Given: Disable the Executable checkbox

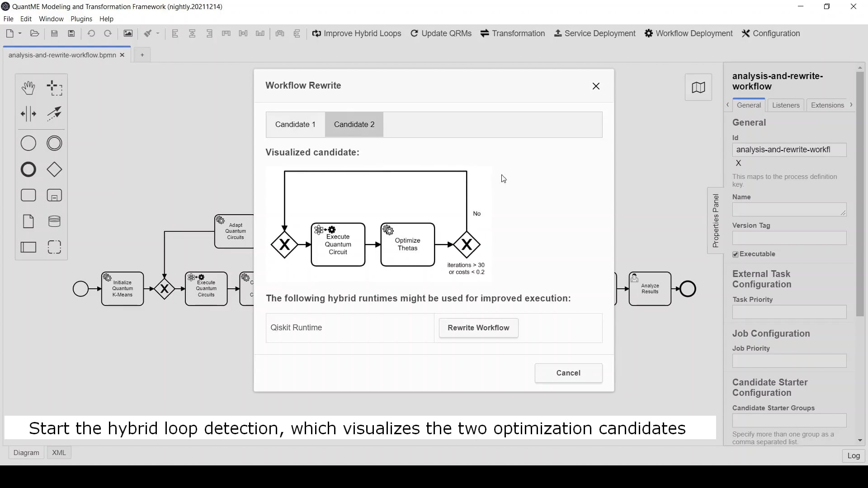Looking at the screenshot, I should tap(736, 254).
